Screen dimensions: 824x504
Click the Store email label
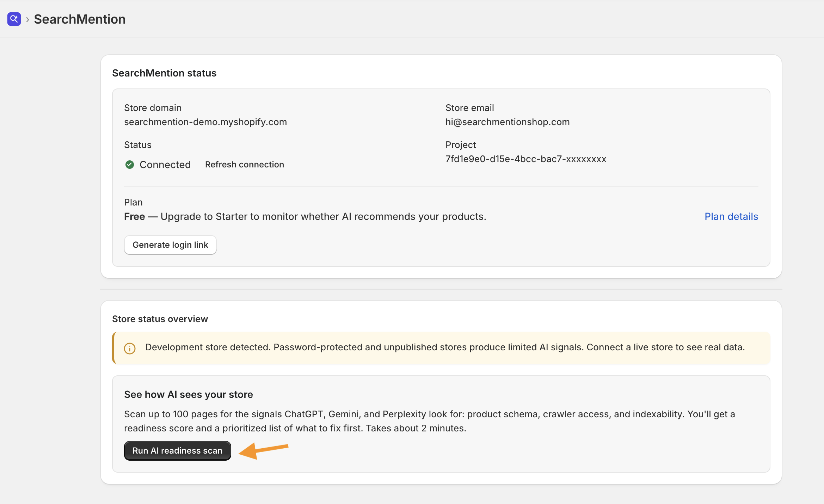pos(470,108)
